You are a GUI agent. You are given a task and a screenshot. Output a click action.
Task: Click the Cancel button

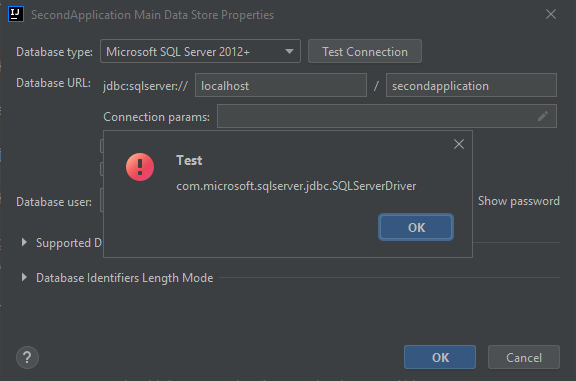523,357
